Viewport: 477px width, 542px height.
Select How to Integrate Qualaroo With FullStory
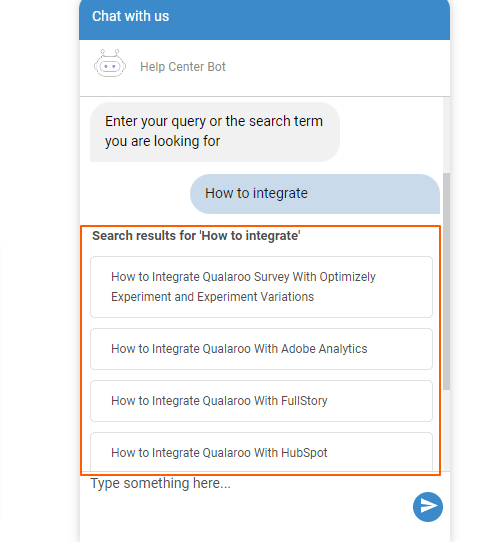click(x=261, y=401)
